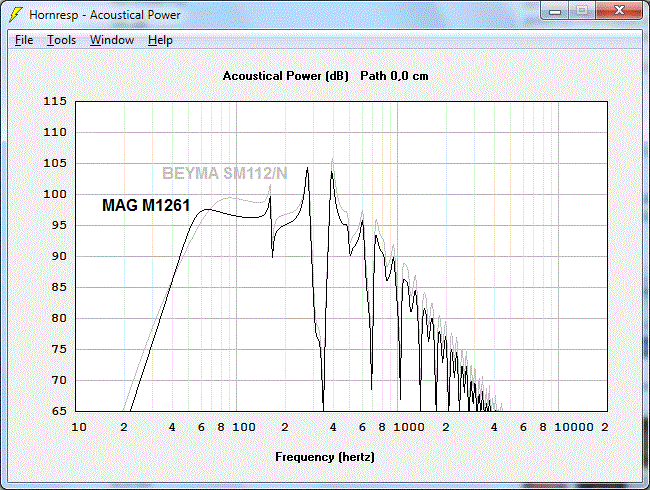Open the Window menu
Viewport: 650px width, 490px height.
coord(112,40)
